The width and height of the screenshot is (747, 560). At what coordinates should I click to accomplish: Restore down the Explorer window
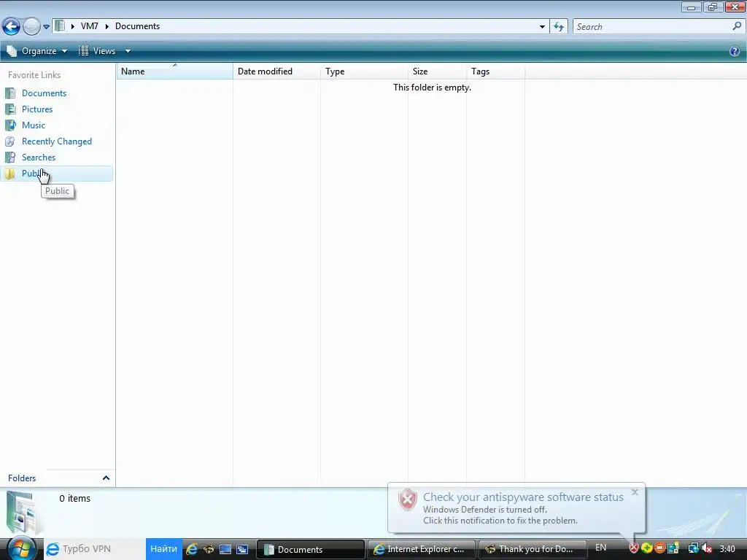click(x=713, y=7)
